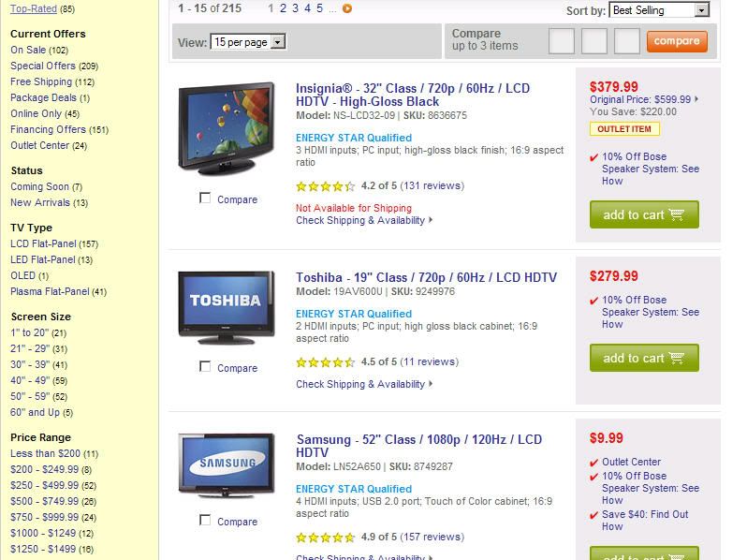Click the orange next-page arrow icon
Screen dimensions: 747x560
click(347, 8)
